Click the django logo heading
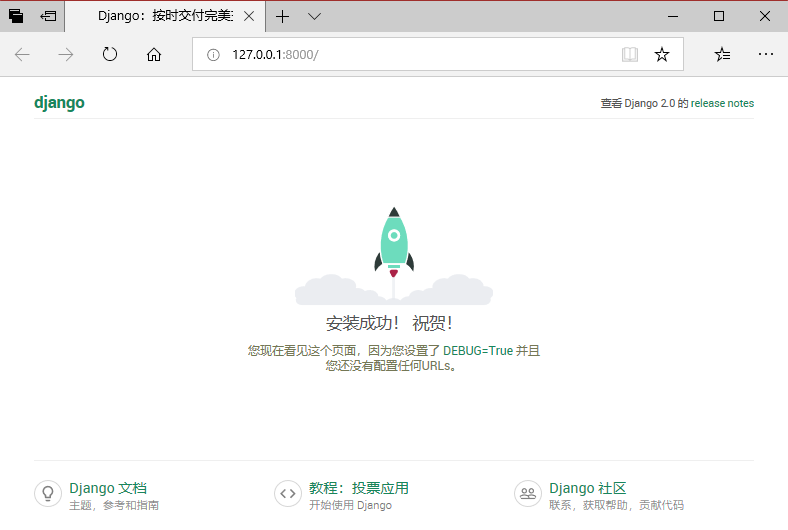Image resolution: width=788 pixels, height=530 pixels. click(59, 103)
